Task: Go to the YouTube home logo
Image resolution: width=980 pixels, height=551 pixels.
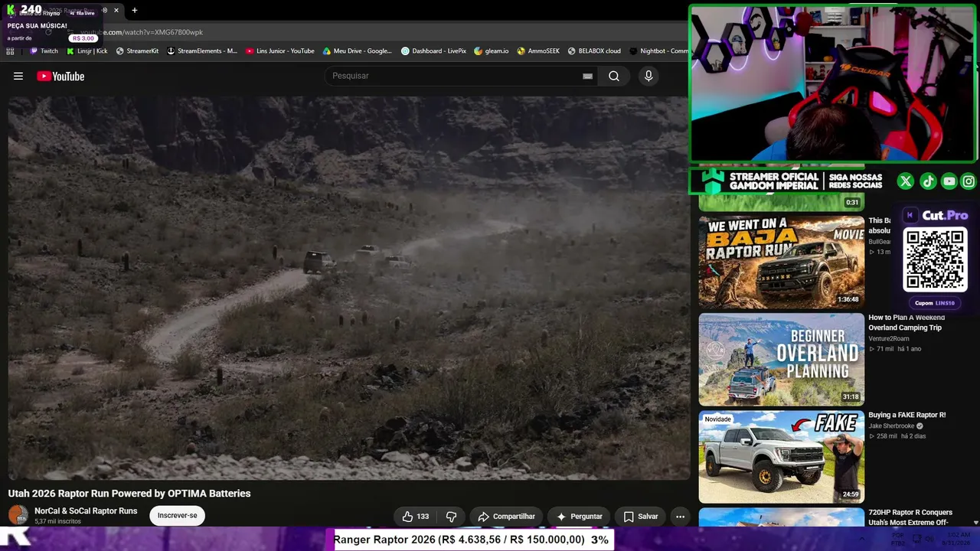Action: click(x=60, y=76)
